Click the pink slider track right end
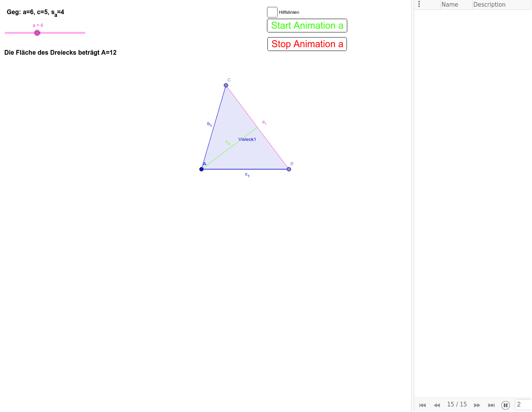Screen dimensions: 532x412 click(84, 33)
